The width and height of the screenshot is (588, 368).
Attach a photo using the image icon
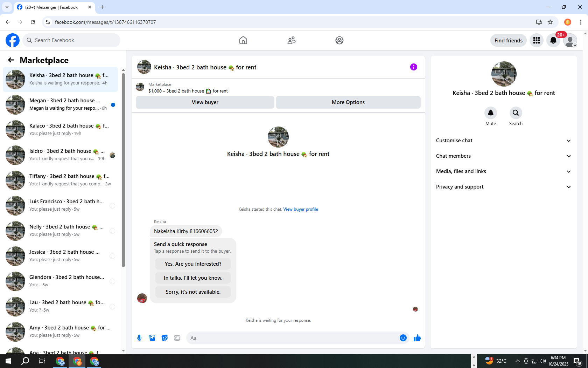(152, 338)
